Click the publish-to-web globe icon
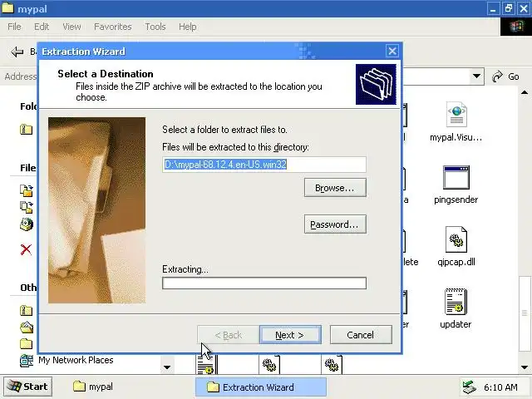Viewport: 532px width, 399px height. pos(27,224)
